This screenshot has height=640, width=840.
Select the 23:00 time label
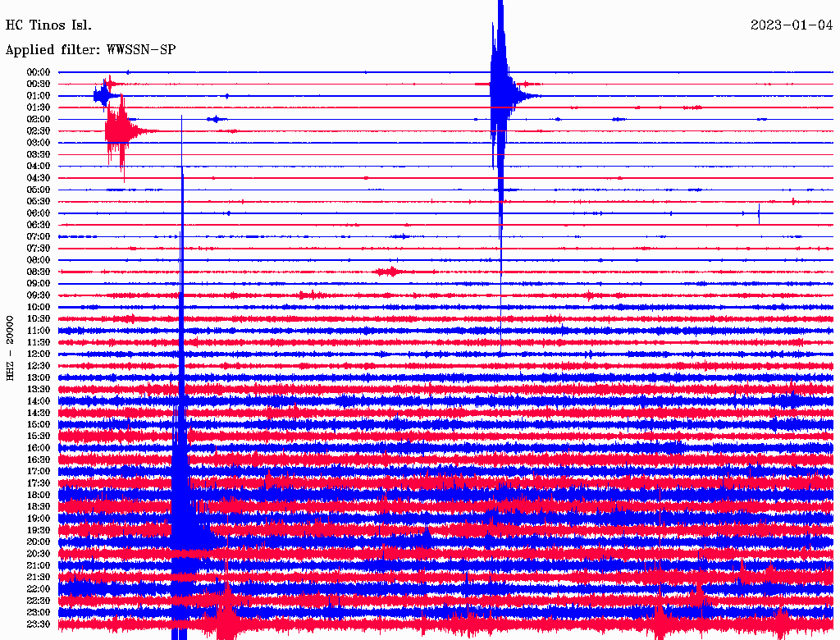coord(39,613)
